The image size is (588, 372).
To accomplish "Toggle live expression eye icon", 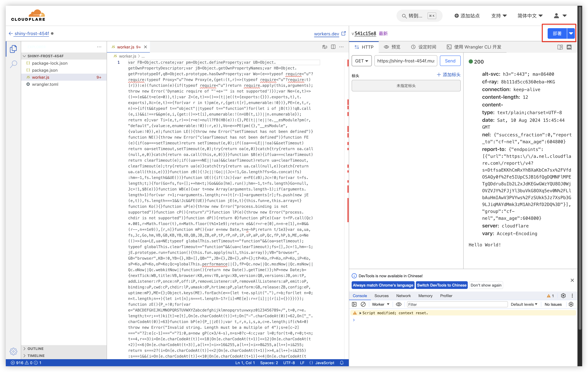I will click(x=399, y=304).
